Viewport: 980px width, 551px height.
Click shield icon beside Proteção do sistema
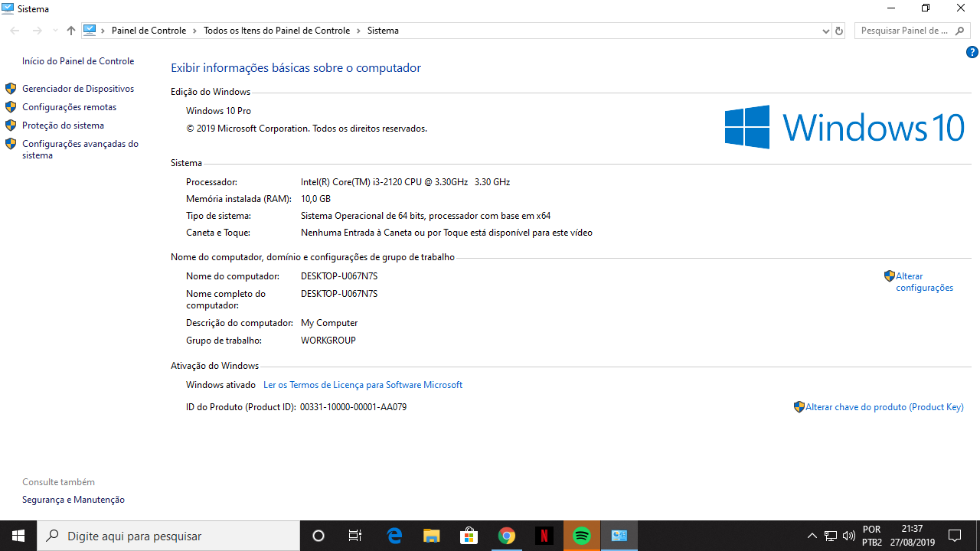point(11,126)
